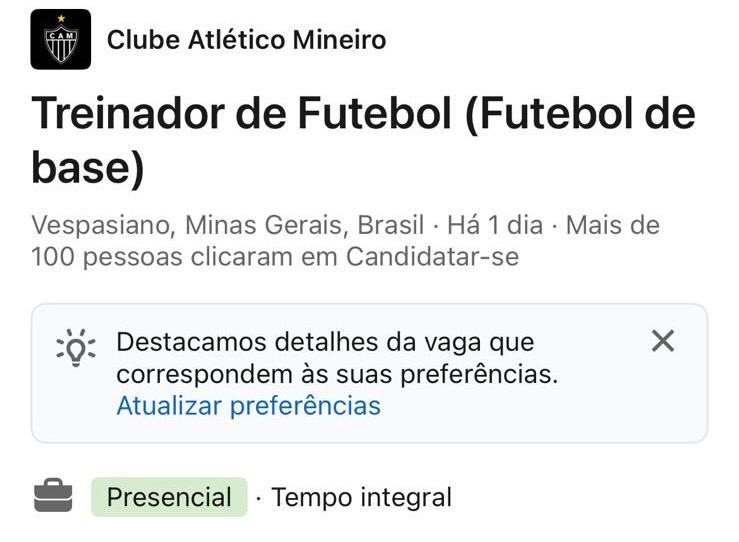The image size is (739, 542).
Task: Click the CAM shield inside the logo
Action: 61,45
